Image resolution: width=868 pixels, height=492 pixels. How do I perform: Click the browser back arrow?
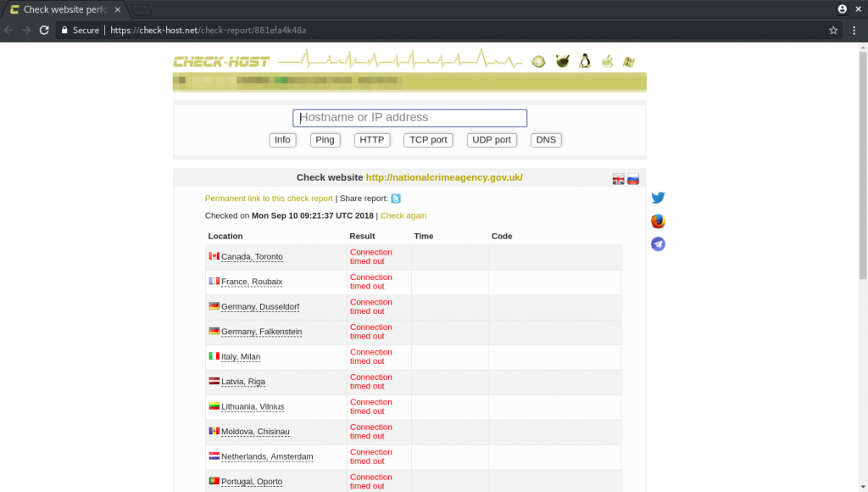8,31
